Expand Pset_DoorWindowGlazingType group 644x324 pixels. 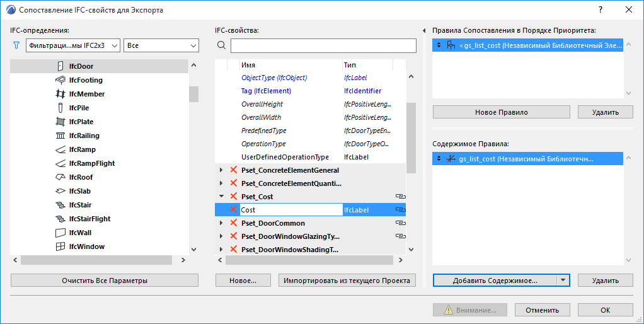pos(221,236)
